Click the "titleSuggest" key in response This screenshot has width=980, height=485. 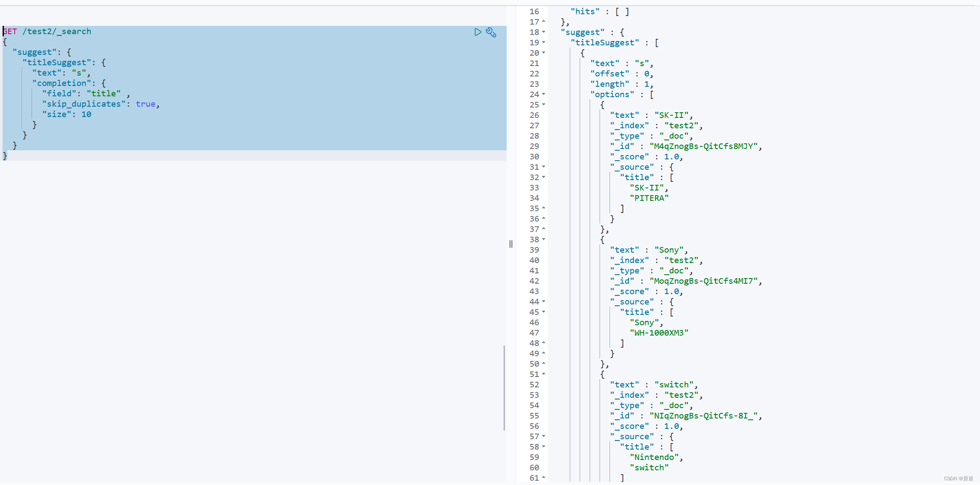coord(605,43)
